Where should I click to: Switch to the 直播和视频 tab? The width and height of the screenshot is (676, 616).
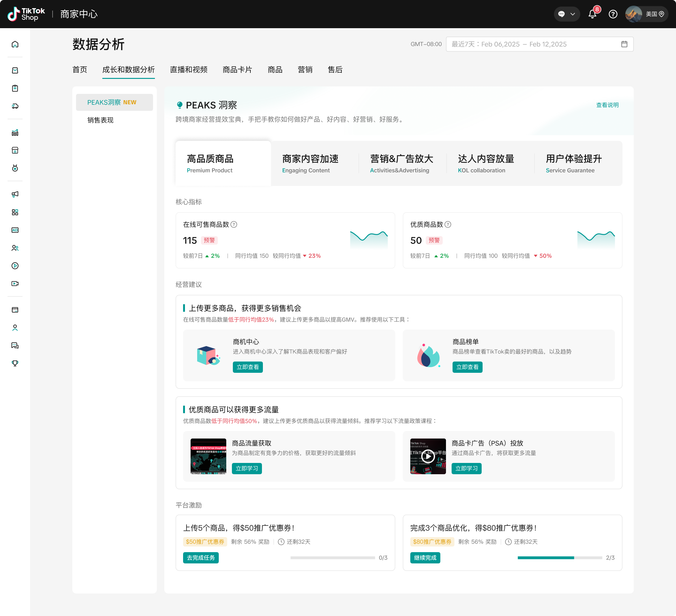188,70
